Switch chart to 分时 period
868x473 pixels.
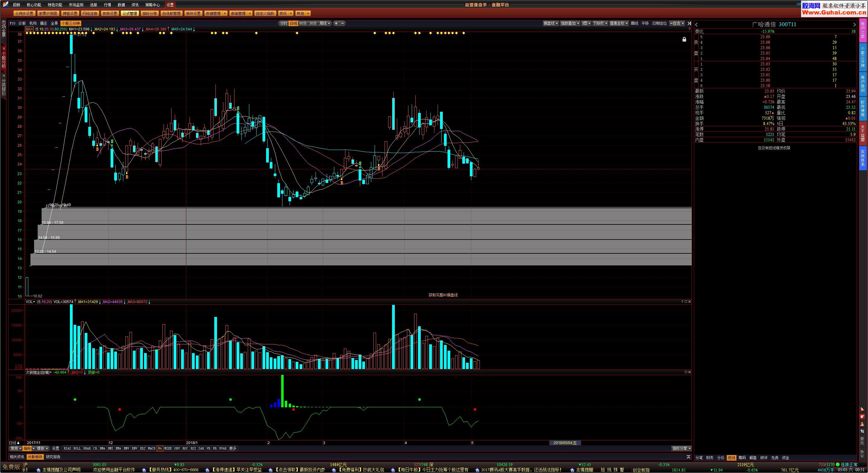point(284,23)
